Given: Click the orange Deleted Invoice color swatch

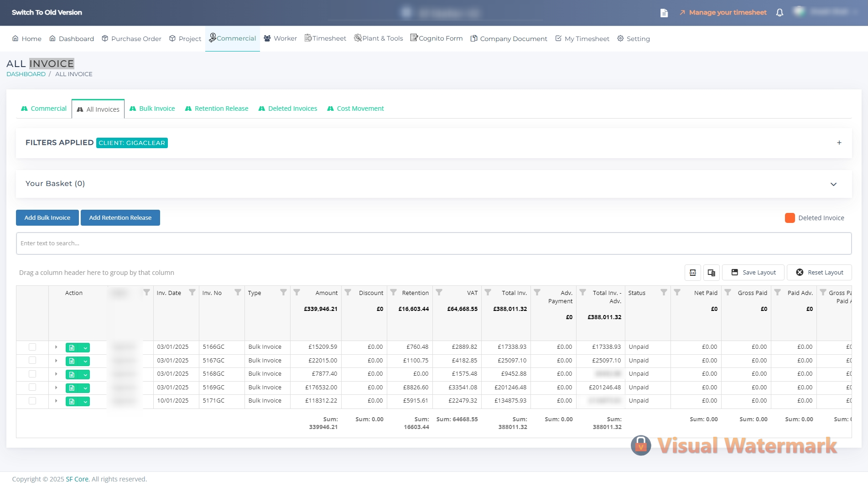Looking at the screenshot, I should point(790,218).
